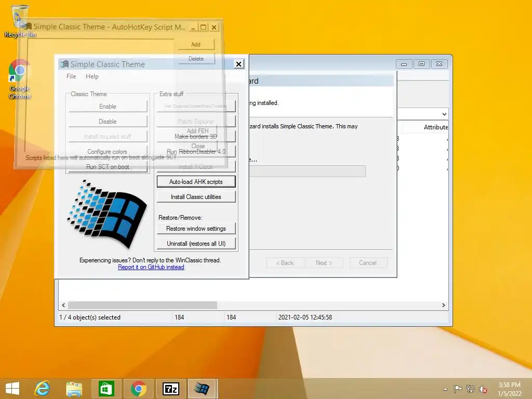Click Delete in the AutoHotKey Script Manager
The height and width of the screenshot is (399, 532).
(x=196, y=59)
